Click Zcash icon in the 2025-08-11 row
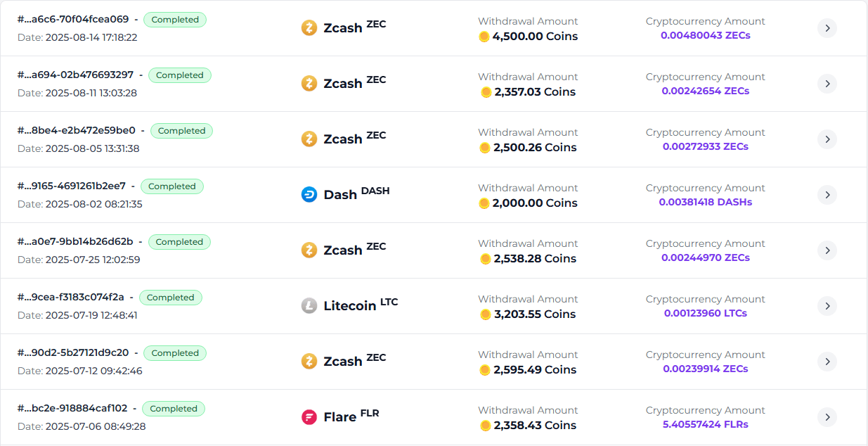The width and height of the screenshot is (868, 446). pos(309,84)
